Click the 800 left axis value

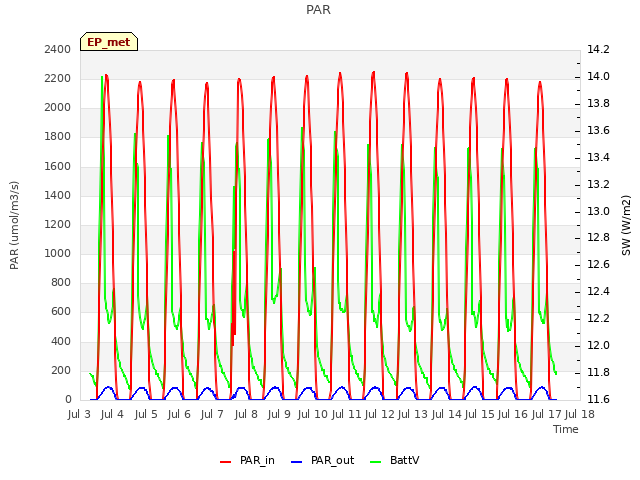click(61, 282)
